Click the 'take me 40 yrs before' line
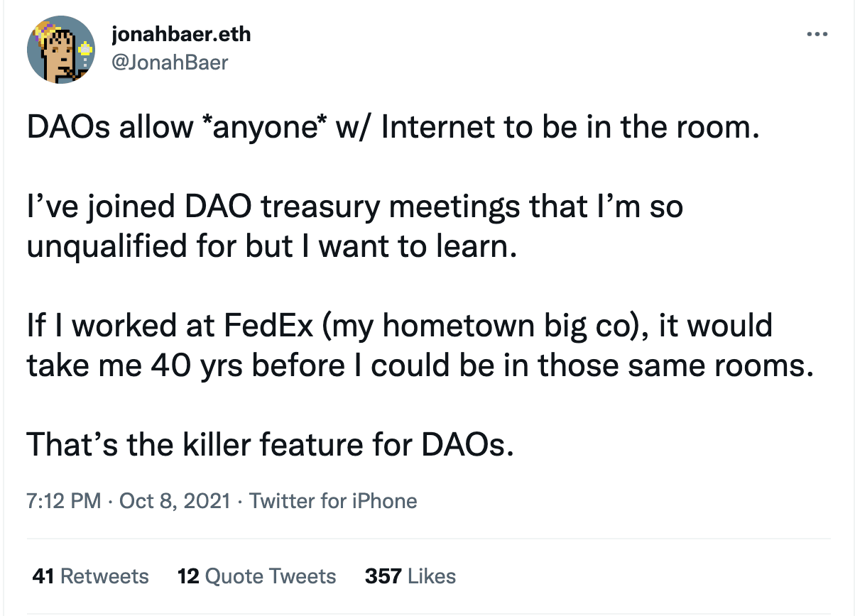Screen dimensions: 855x616 pos(419,366)
